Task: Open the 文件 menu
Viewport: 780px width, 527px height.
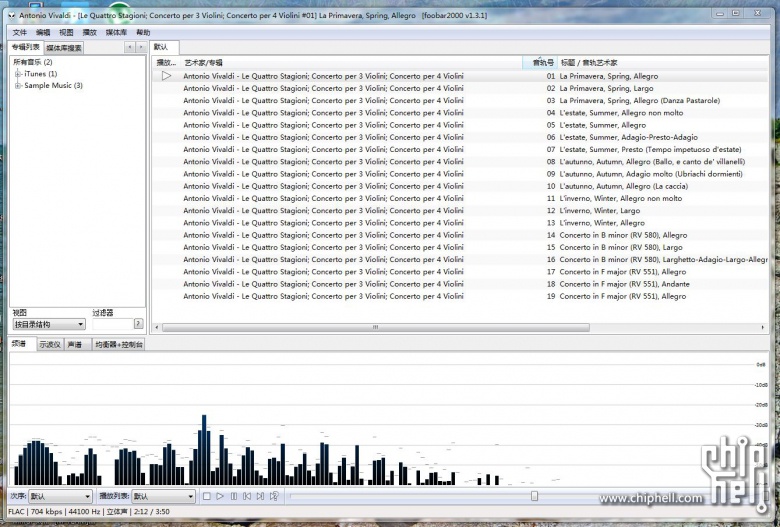Action: click(x=20, y=32)
